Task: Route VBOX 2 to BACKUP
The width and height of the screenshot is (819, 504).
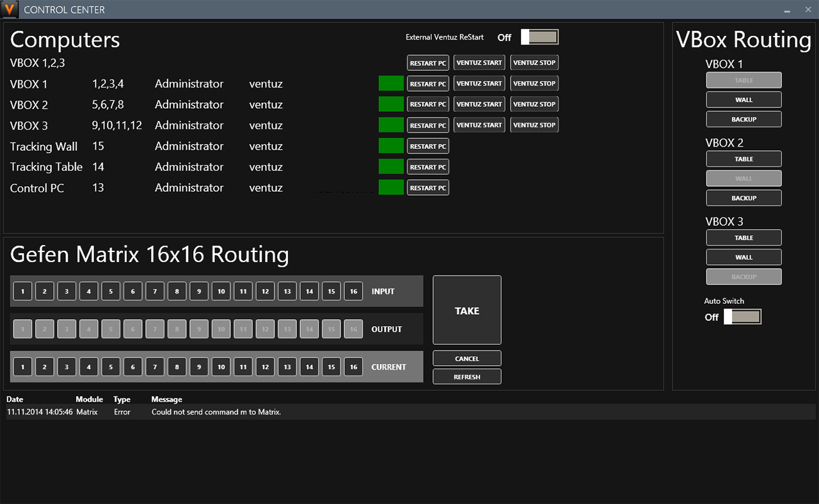Action: [744, 198]
